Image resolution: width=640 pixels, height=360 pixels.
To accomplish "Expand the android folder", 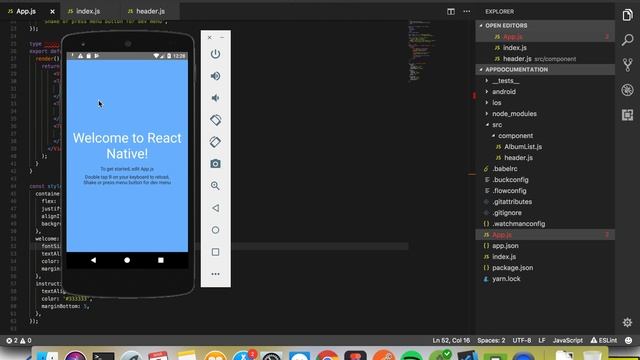I will (x=545, y=91).
